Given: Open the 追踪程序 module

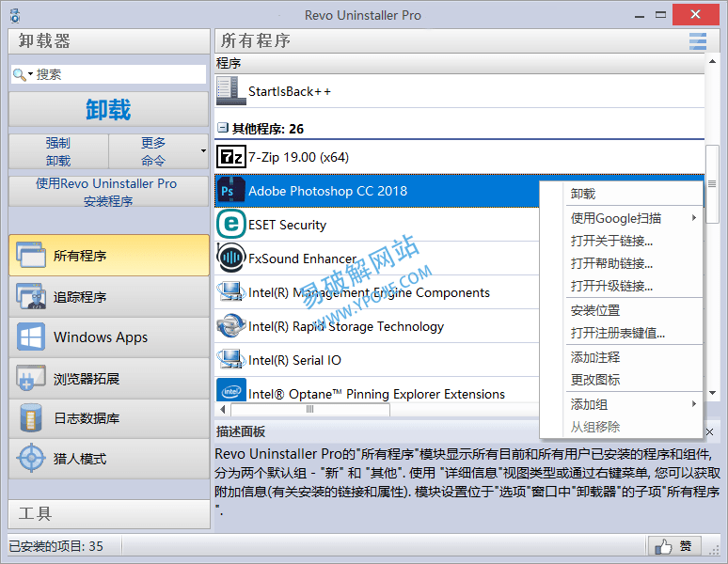Looking at the screenshot, I should 109,296.
